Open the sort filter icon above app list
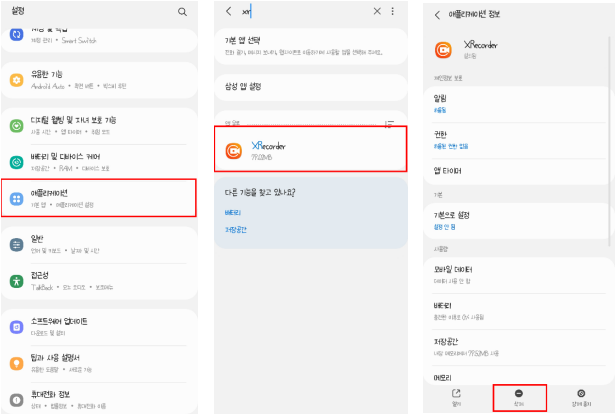The image size is (616, 417). (x=389, y=123)
